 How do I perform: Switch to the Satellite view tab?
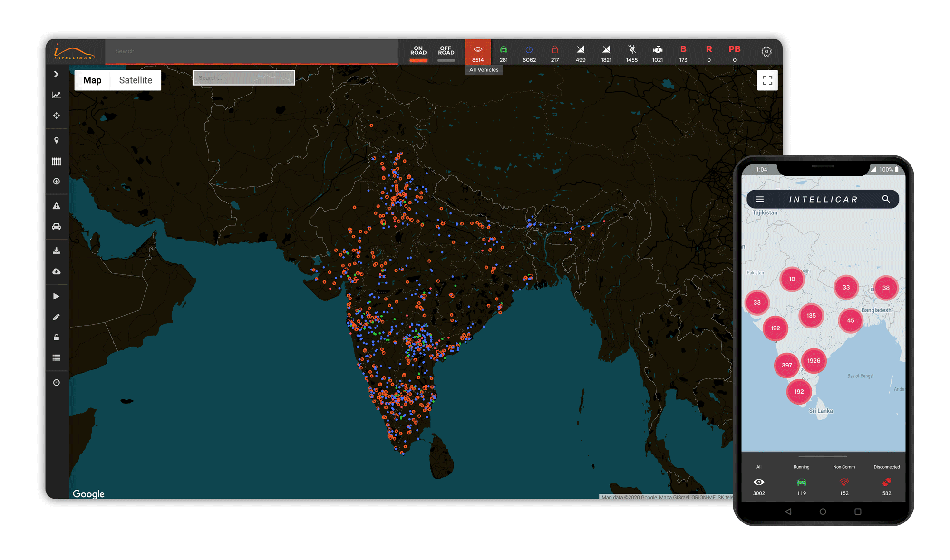[x=136, y=80]
